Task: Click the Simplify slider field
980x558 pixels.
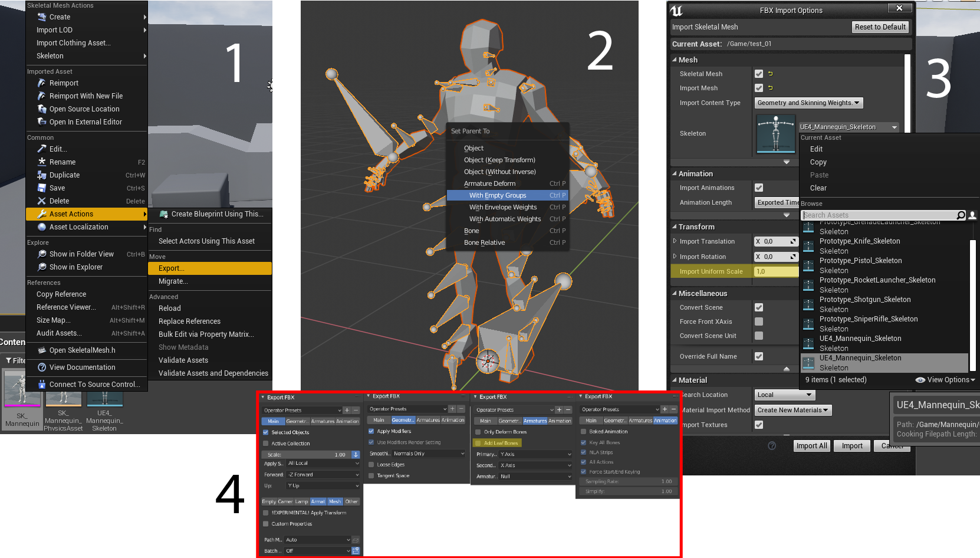Action: click(x=627, y=491)
